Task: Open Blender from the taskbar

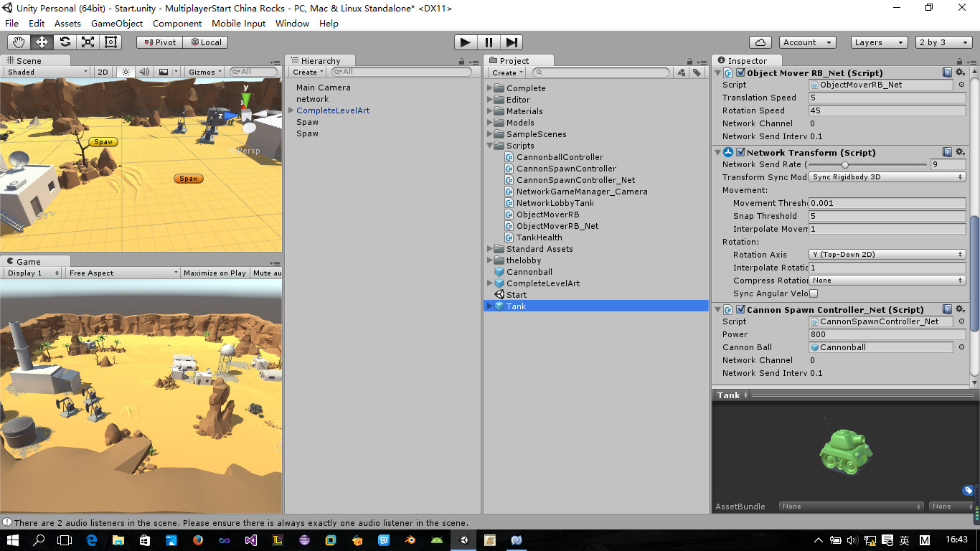Action: pos(410,540)
